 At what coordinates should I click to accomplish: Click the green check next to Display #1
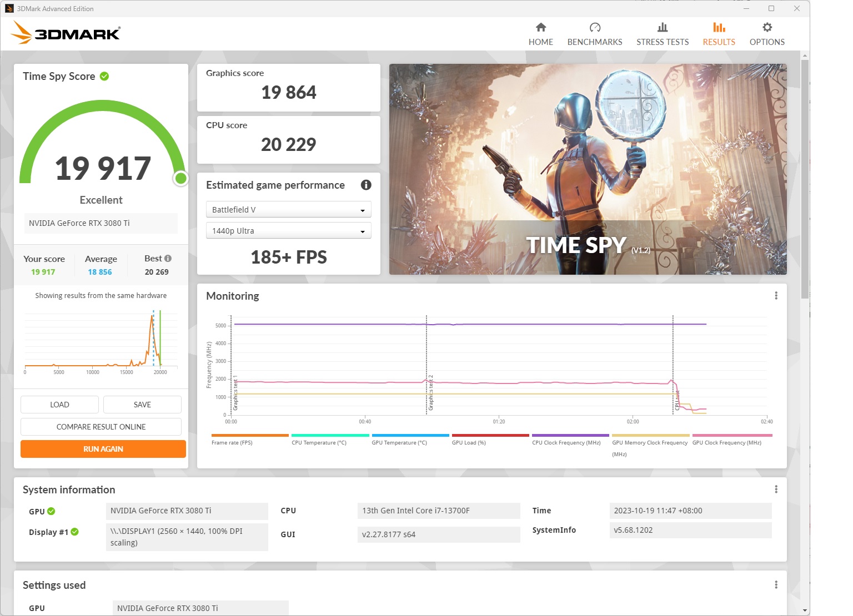coord(75,532)
